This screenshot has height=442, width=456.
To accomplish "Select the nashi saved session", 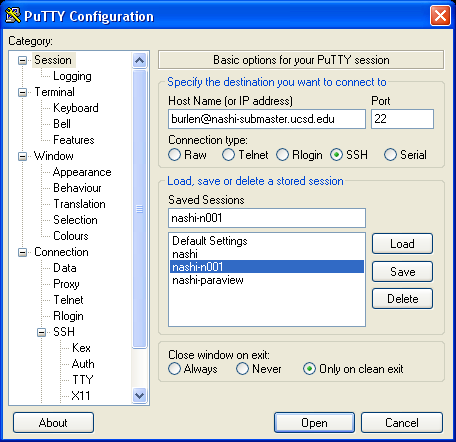I will click(x=267, y=254).
